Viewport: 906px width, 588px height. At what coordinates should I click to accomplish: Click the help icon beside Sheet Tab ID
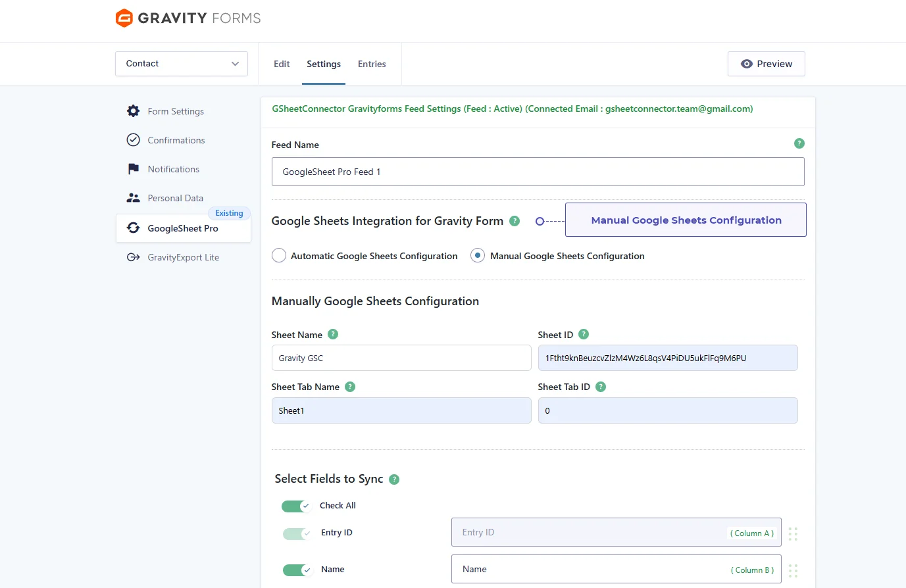pyautogui.click(x=601, y=387)
